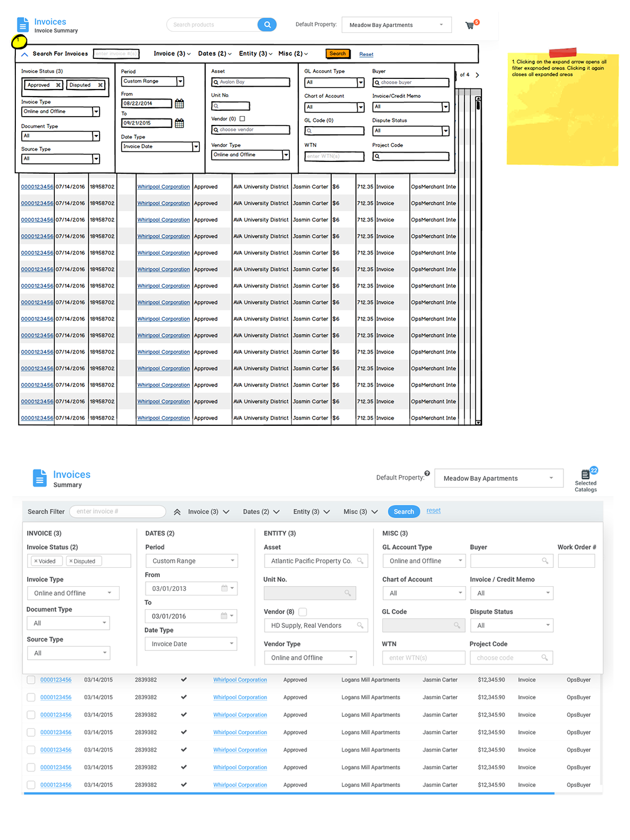
Task: Click the Invoices document icon in bottom mockup header
Action: [39, 478]
